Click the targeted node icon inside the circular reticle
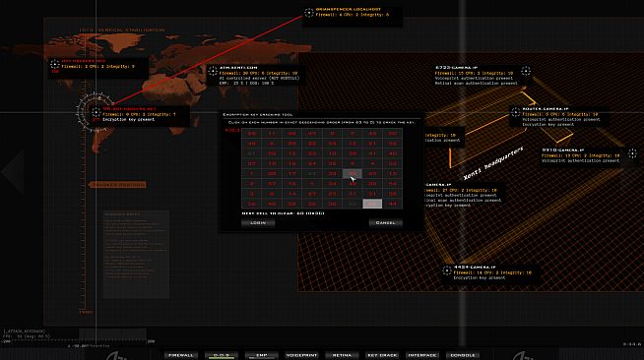Image resolution: width=644 pixels, height=360 pixels. [96, 112]
